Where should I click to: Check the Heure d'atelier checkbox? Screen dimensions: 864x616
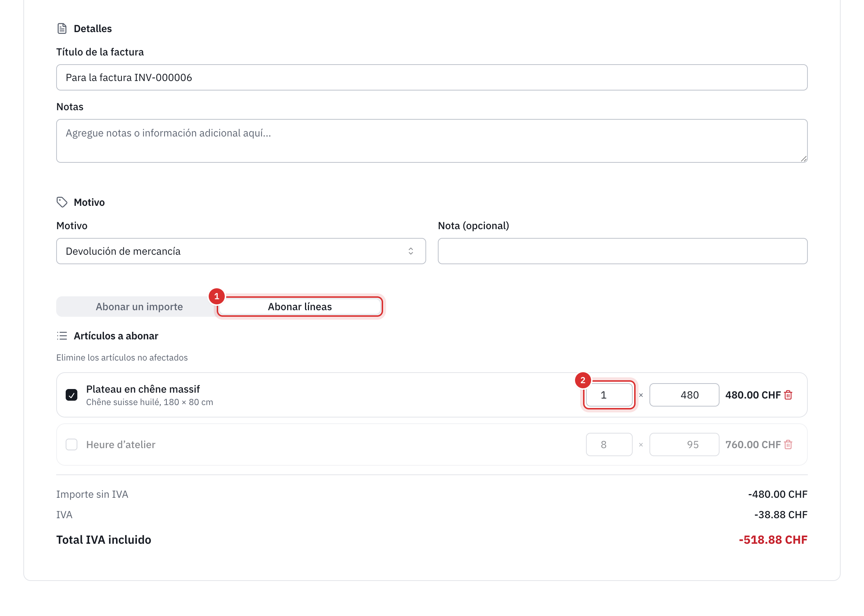pyautogui.click(x=71, y=444)
